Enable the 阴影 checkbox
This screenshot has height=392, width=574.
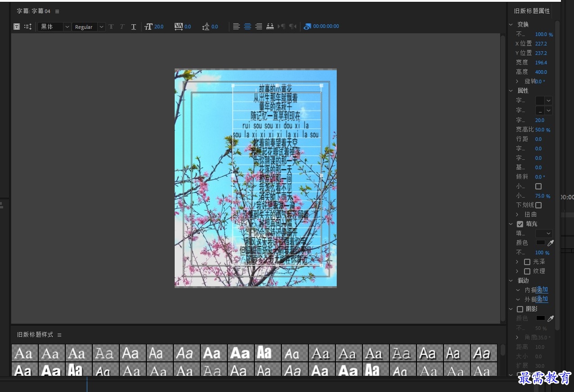click(520, 309)
